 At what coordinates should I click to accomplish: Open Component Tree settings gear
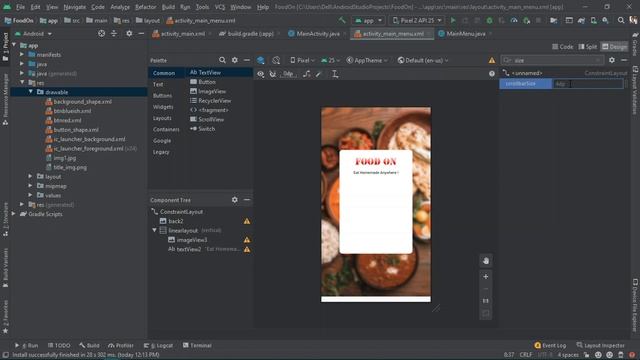235,200
